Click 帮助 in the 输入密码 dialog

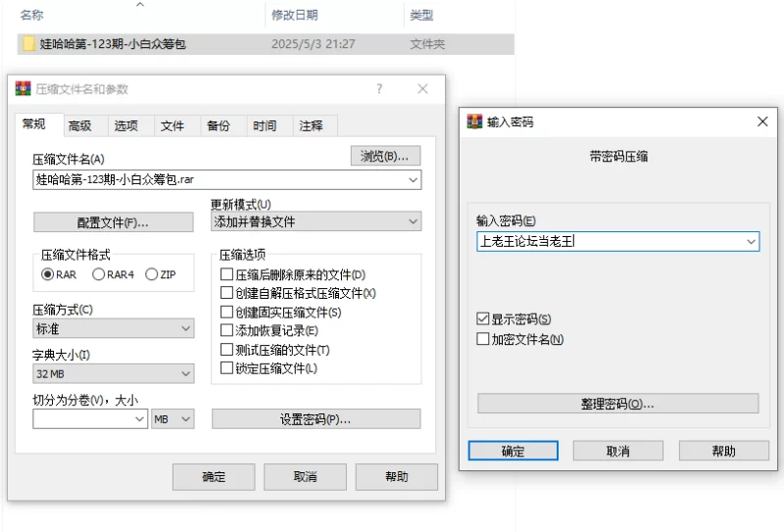pos(724,451)
